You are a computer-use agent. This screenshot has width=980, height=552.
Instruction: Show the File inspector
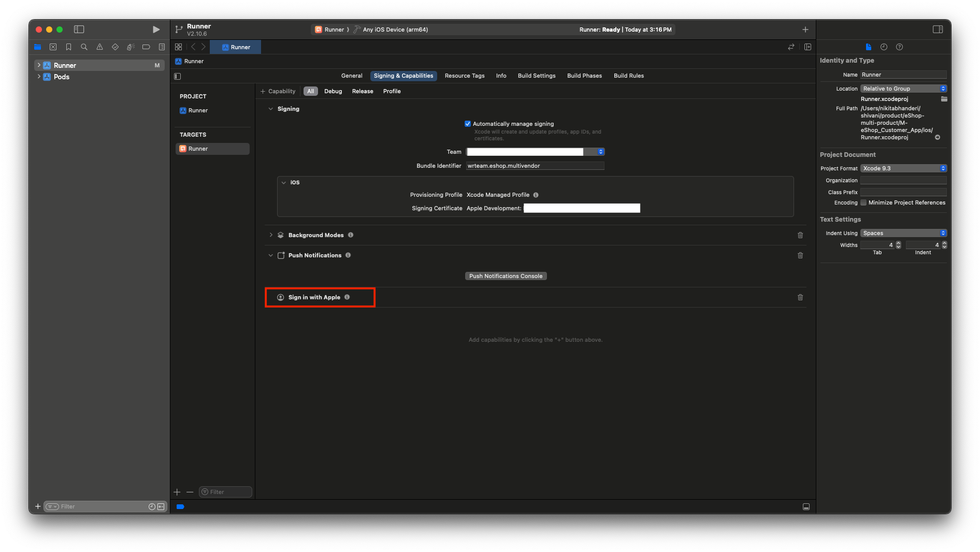pyautogui.click(x=869, y=47)
